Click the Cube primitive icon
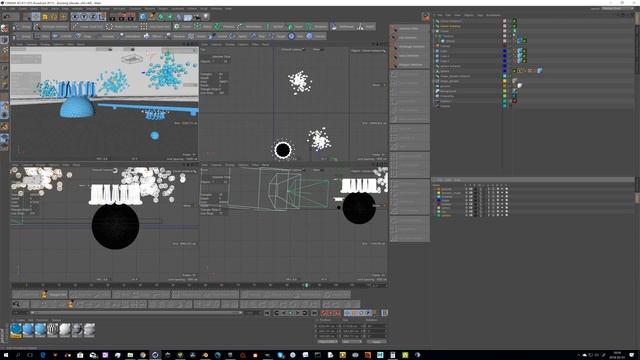Screen dimensions: 640x360 click(142, 17)
